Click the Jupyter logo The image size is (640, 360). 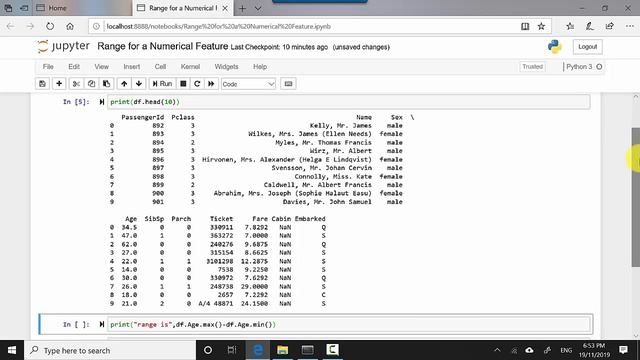tap(64, 46)
